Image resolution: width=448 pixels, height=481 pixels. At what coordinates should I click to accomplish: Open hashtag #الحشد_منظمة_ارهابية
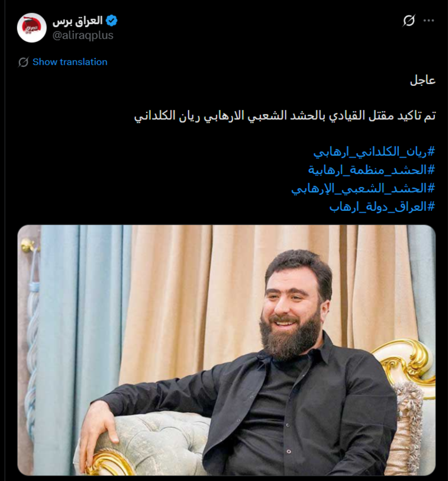point(372,169)
